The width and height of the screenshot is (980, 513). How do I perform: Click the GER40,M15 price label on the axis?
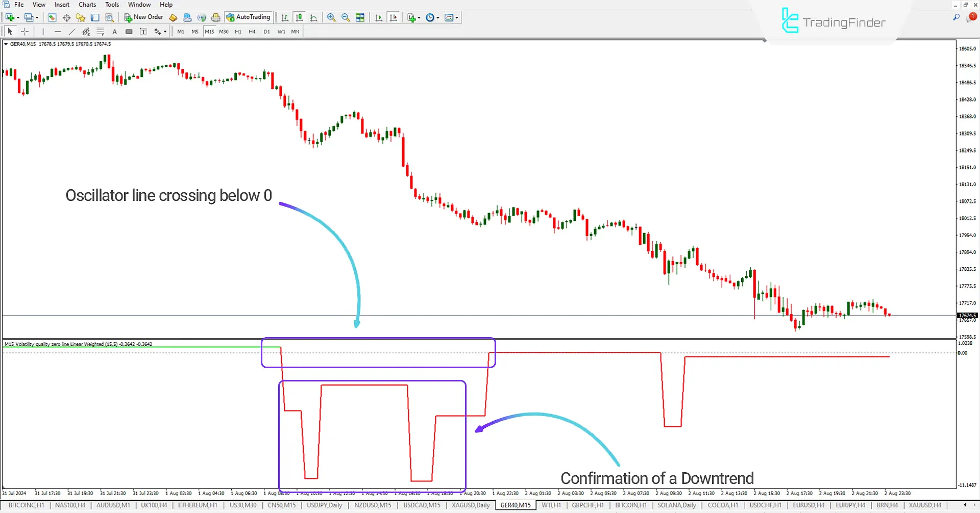(x=967, y=315)
